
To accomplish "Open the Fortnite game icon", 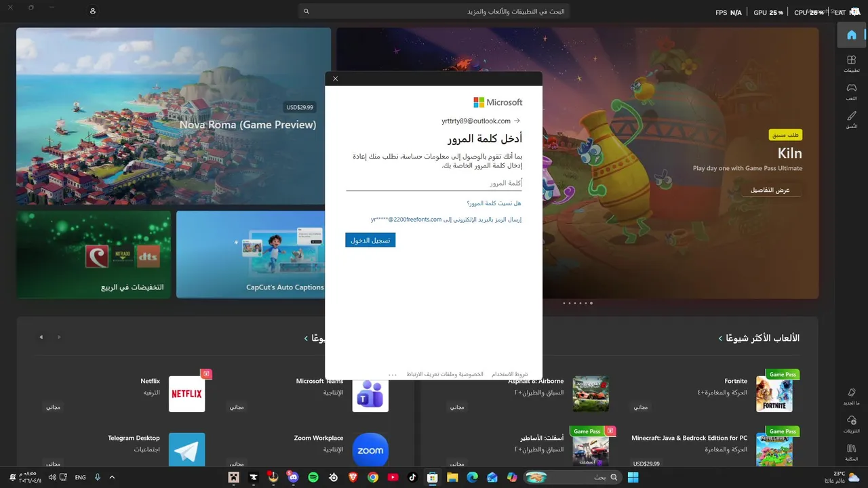I will (x=774, y=394).
